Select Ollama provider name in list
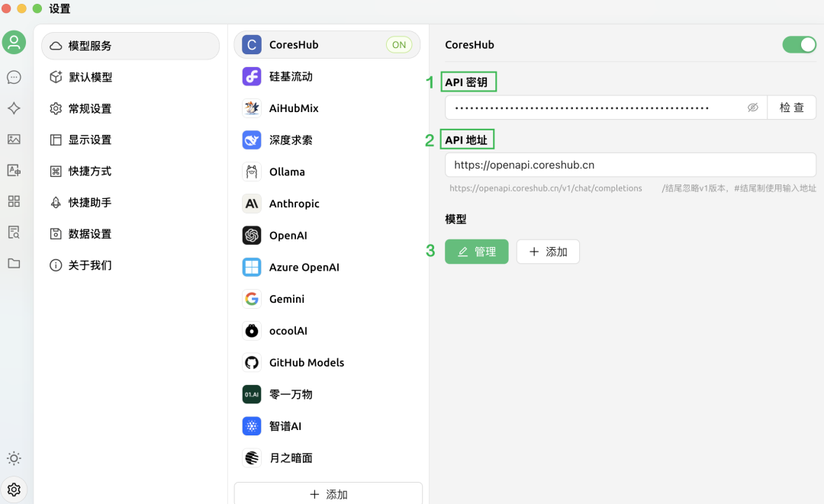 coord(287,172)
